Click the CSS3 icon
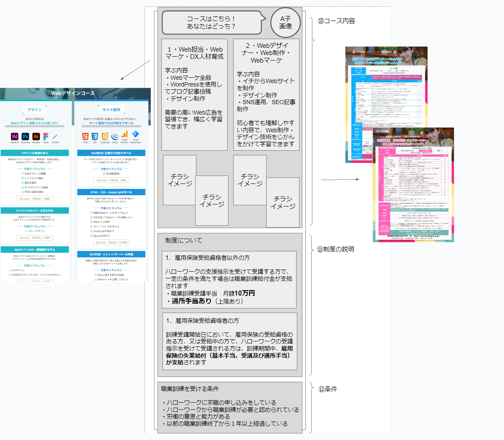Image resolution: width=504 pixels, height=440 pixels. pos(95,136)
